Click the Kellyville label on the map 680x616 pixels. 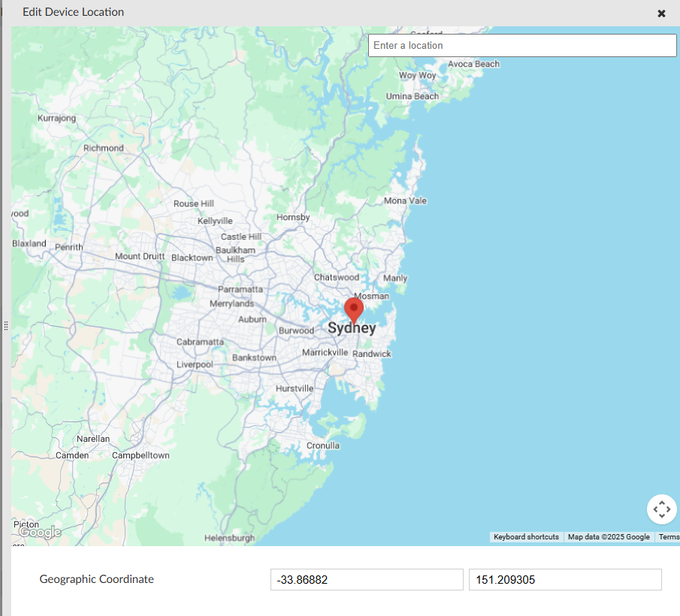click(x=215, y=221)
